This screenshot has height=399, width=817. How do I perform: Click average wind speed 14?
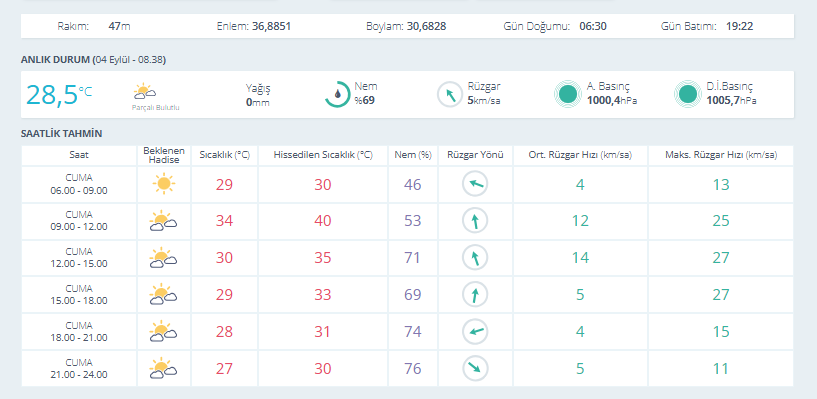click(580, 258)
